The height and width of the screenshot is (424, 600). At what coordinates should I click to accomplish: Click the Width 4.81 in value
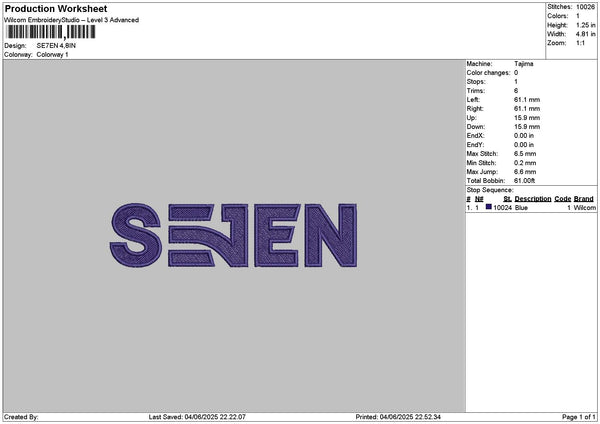585,34
